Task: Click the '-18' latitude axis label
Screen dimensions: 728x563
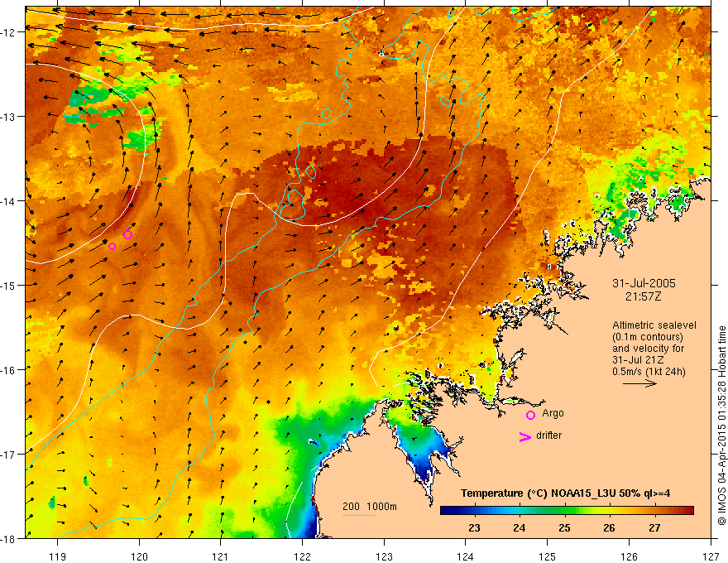Action: pos(8,538)
